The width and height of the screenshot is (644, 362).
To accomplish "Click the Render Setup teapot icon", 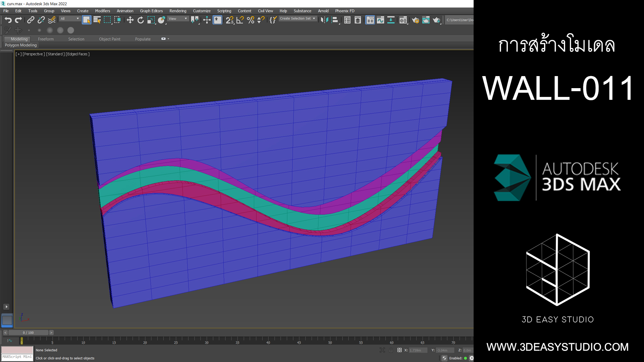I will [x=415, y=20].
